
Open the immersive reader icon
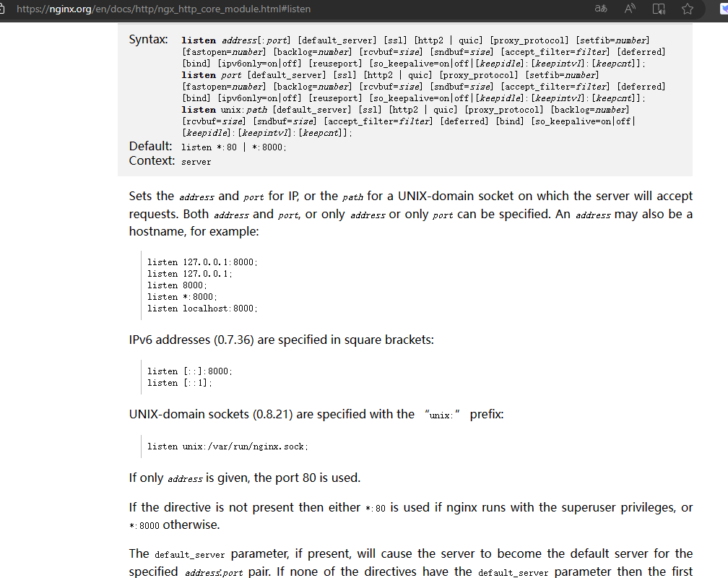click(659, 9)
